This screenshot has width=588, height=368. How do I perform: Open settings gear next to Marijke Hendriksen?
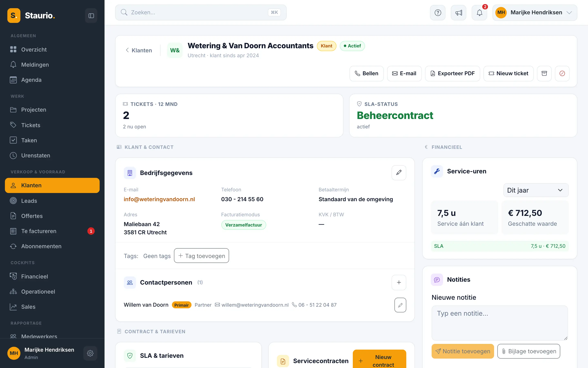(x=90, y=353)
